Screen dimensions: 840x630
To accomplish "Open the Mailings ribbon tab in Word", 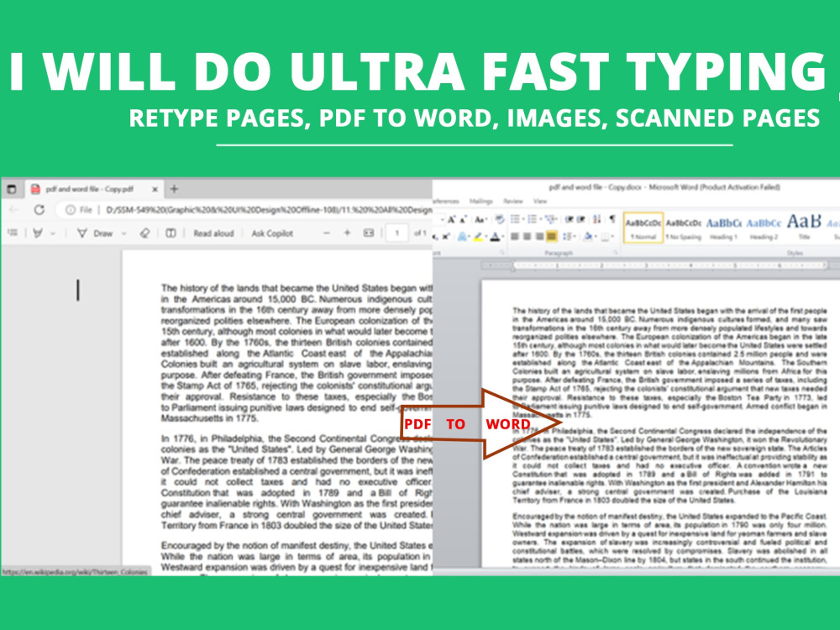I will click(480, 201).
